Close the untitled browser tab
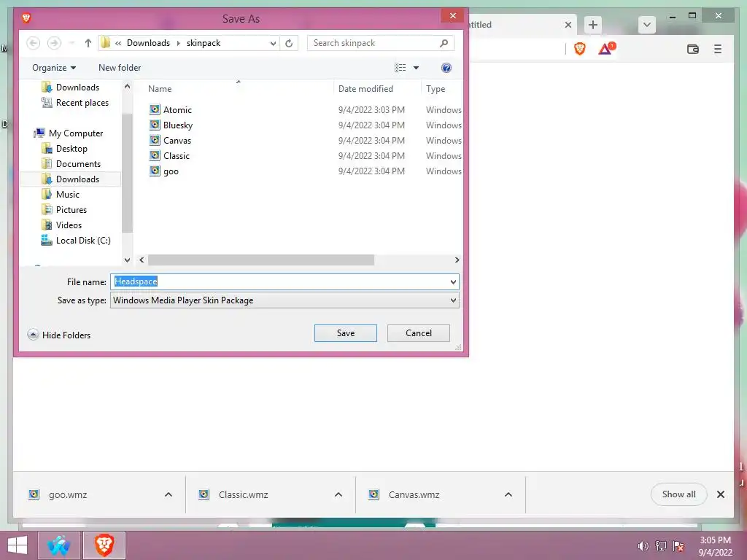Image resolution: width=747 pixels, height=560 pixels. (568, 25)
